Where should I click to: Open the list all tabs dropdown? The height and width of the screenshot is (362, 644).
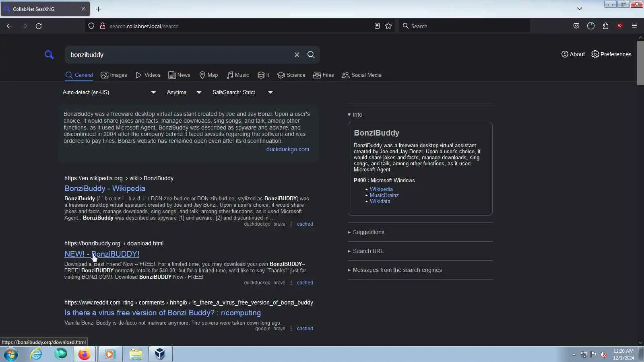(580, 9)
